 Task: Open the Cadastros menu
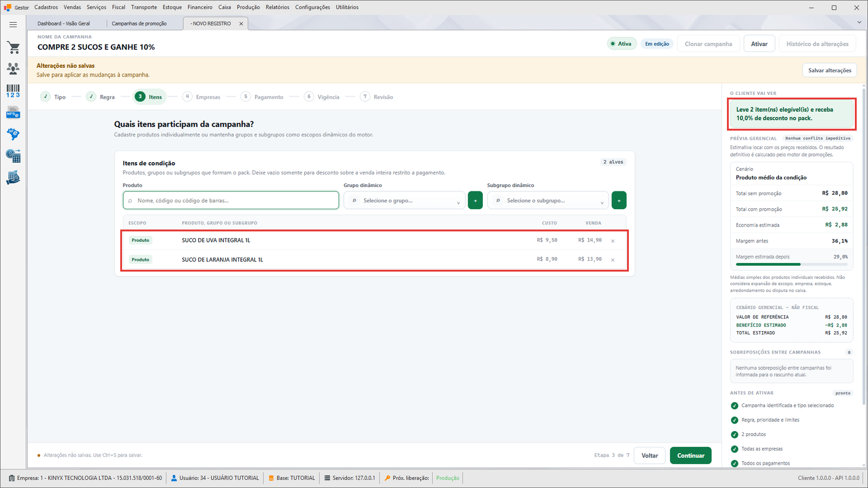(46, 7)
